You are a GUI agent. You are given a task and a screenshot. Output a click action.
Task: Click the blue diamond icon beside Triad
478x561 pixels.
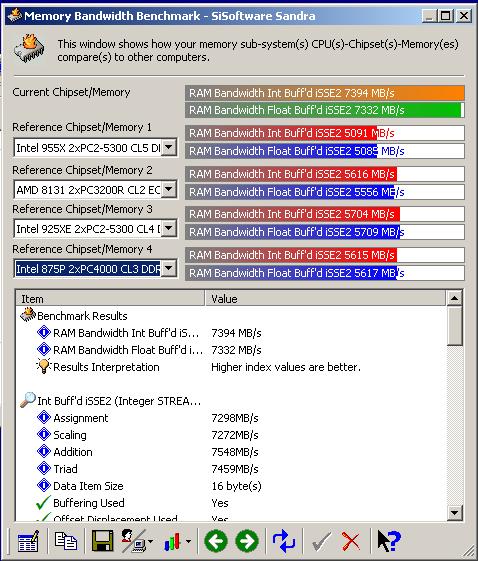[44, 468]
